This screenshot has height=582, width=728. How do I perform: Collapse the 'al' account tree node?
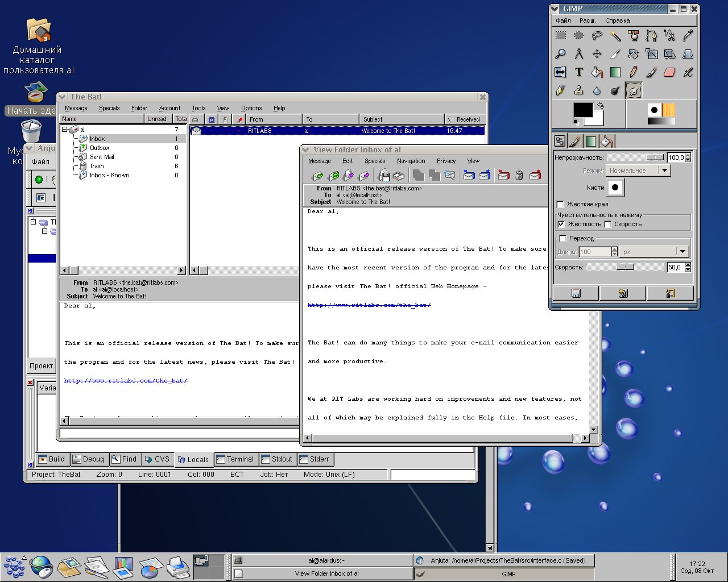click(65, 130)
